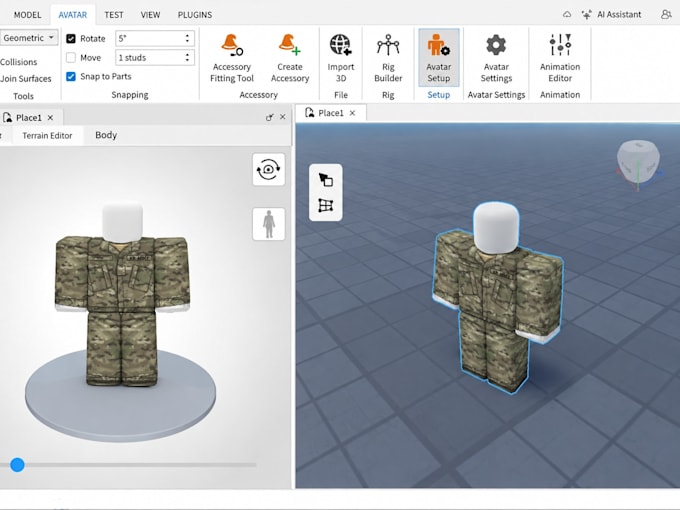Open the VIEW ribbon tab
The width and height of the screenshot is (680, 510).
(x=150, y=15)
